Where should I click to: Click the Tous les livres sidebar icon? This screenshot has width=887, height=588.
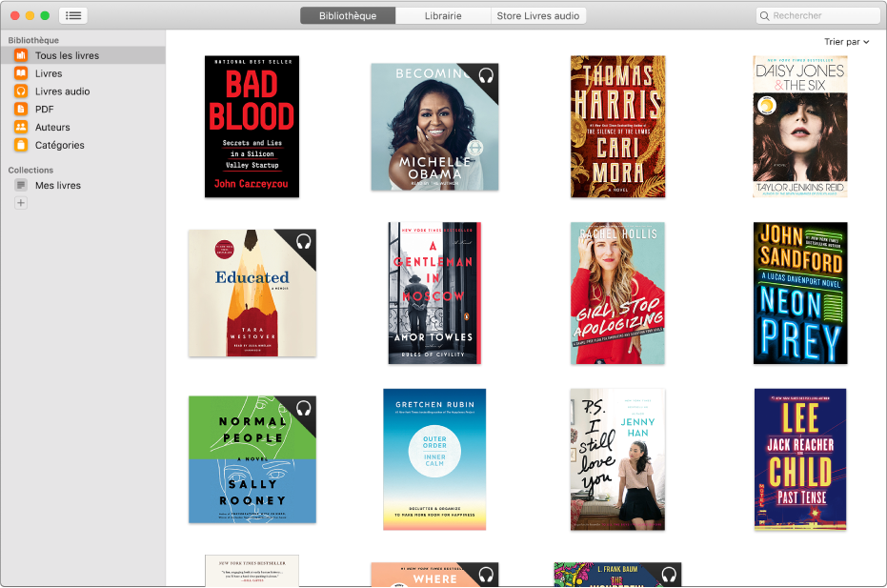pos(21,55)
